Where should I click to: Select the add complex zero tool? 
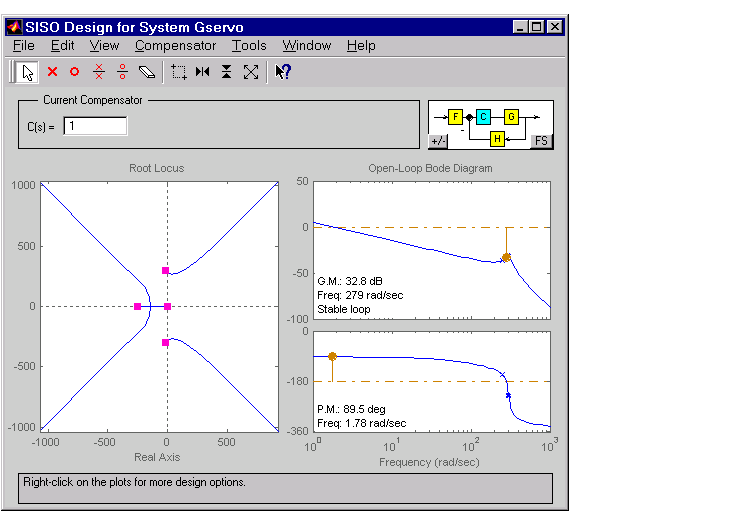122,72
